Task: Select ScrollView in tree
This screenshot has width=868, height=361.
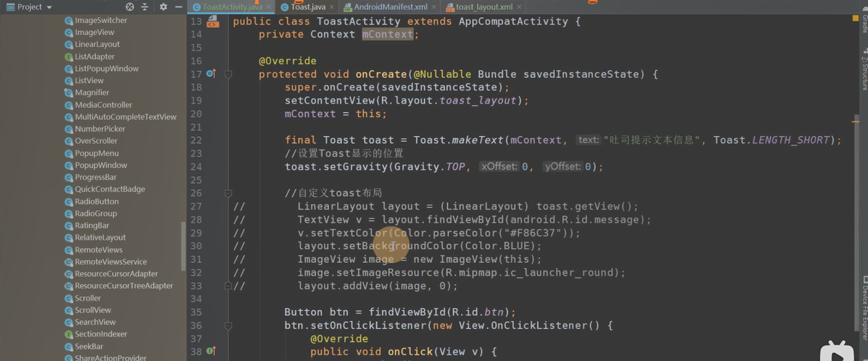Action: click(92, 310)
